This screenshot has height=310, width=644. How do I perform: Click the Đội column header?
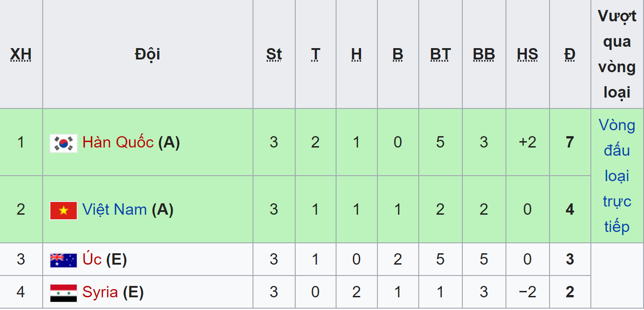pos(148,54)
